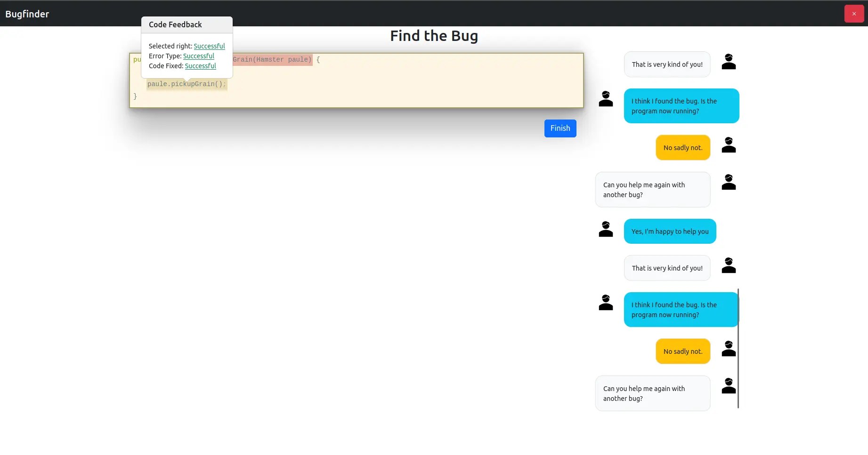Close the Bugfinder window
The image size is (868, 455).
click(x=854, y=14)
